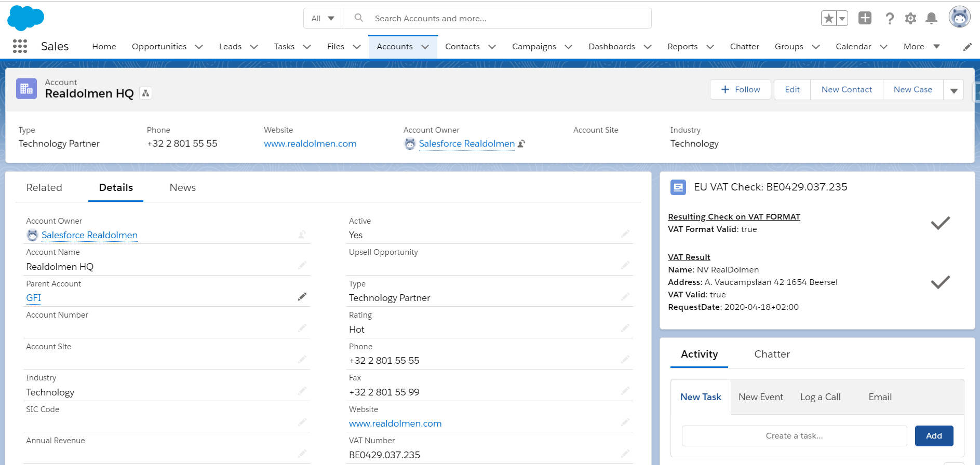Switch to the Related tab
Image resolution: width=980 pixels, height=465 pixels.
tap(44, 187)
